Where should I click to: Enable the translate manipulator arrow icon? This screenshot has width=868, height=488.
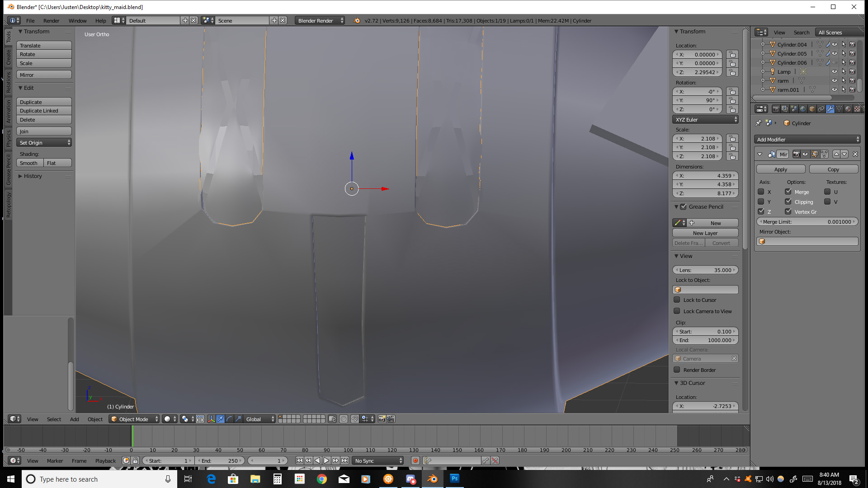(x=220, y=419)
